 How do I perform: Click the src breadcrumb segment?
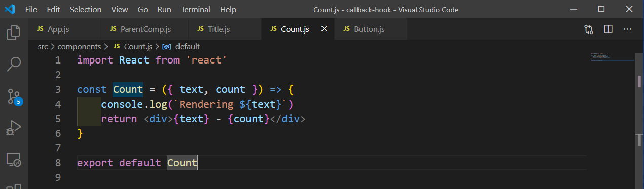[43, 46]
